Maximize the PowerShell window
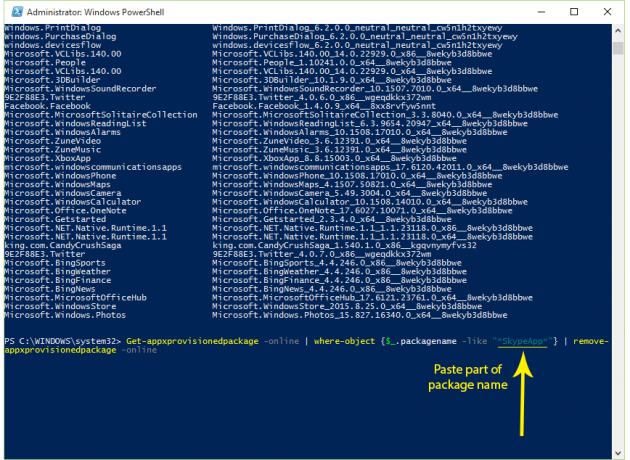Viewport: 630px width, 460px height. (572, 11)
